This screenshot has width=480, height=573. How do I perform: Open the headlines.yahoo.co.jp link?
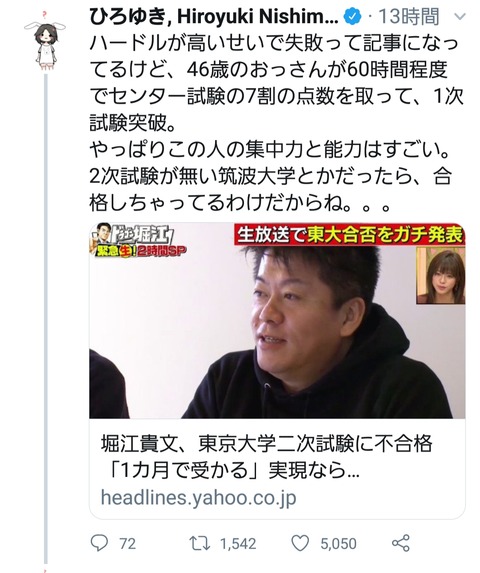pos(198,498)
